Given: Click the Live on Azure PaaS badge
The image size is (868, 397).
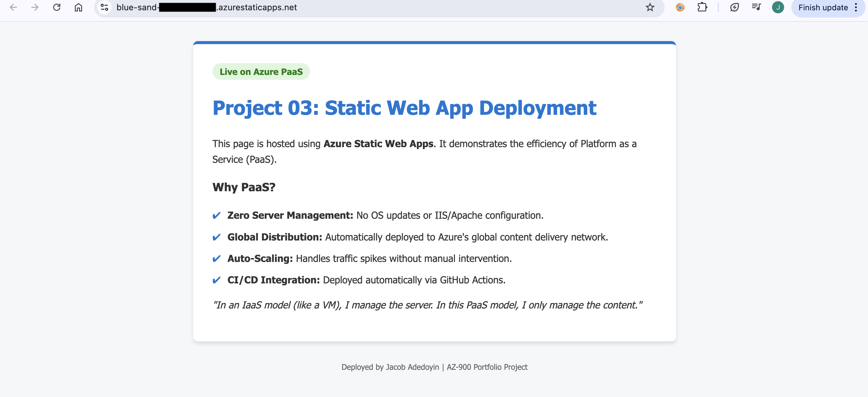Looking at the screenshot, I should pyautogui.click(x=261, y=72).
